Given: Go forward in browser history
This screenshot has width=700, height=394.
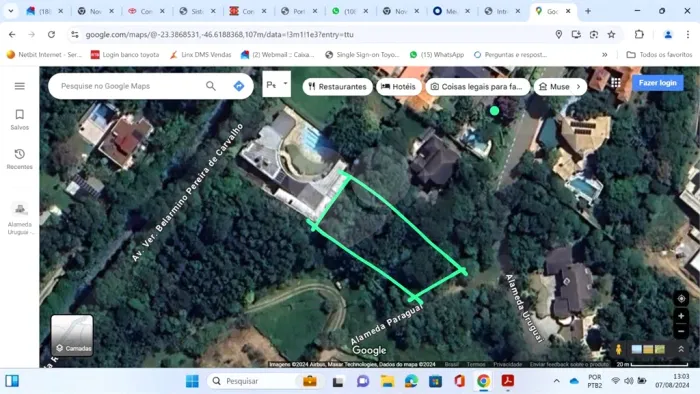Looking at the screenshot, I should [x=31, y=34].
